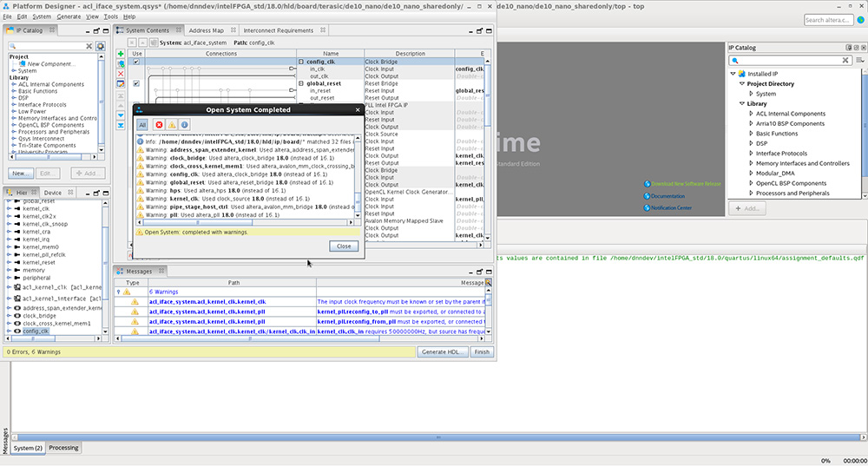Close the Open System Completed dialog X
The image size is (868, 466).
pos(358,109)
